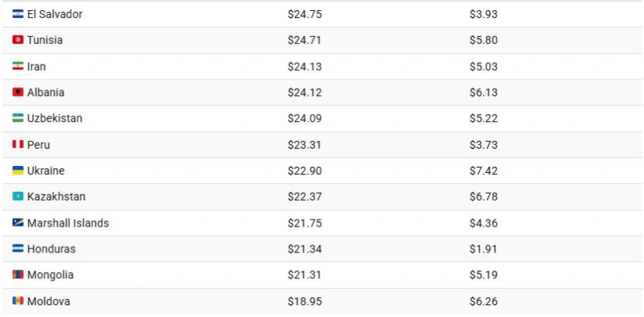Screen dimensions: 644x317
Task: Click the Albania flag icon
Action: coord(18,92)
